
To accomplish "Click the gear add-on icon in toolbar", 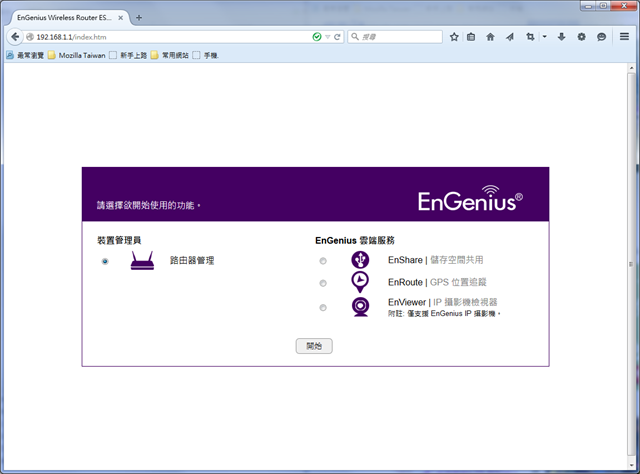I will pyautogui.click(x=581, y=37).
